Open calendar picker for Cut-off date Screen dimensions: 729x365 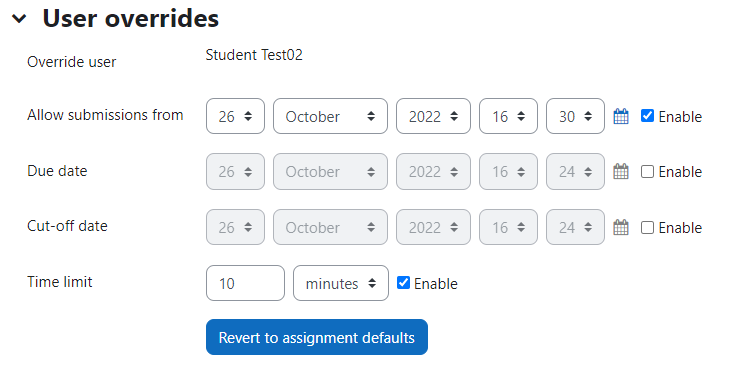(621, 227)
